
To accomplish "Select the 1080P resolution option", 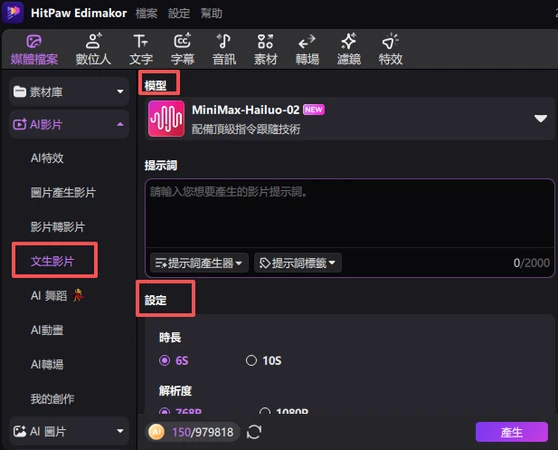I will [x=284, y=411].
